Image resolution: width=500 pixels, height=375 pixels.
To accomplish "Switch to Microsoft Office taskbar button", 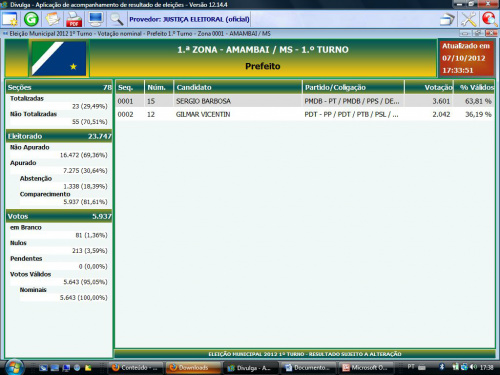I will point(366,368).
